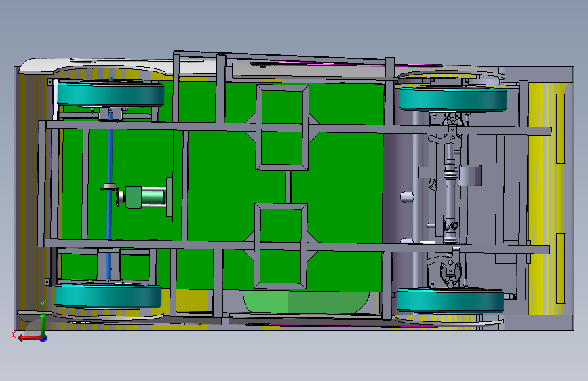Select the lower-right teal wheel

coord(450,300)
